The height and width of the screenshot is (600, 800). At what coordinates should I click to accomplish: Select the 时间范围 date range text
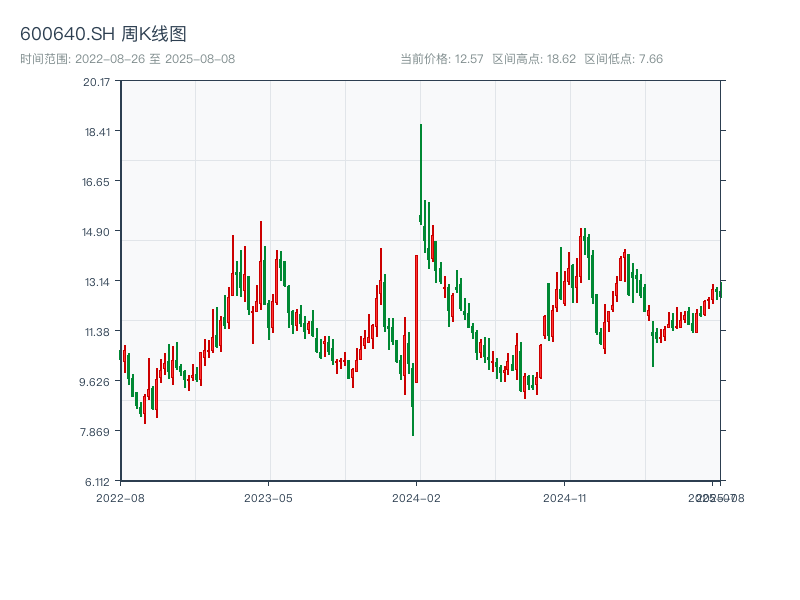(128, 59)
